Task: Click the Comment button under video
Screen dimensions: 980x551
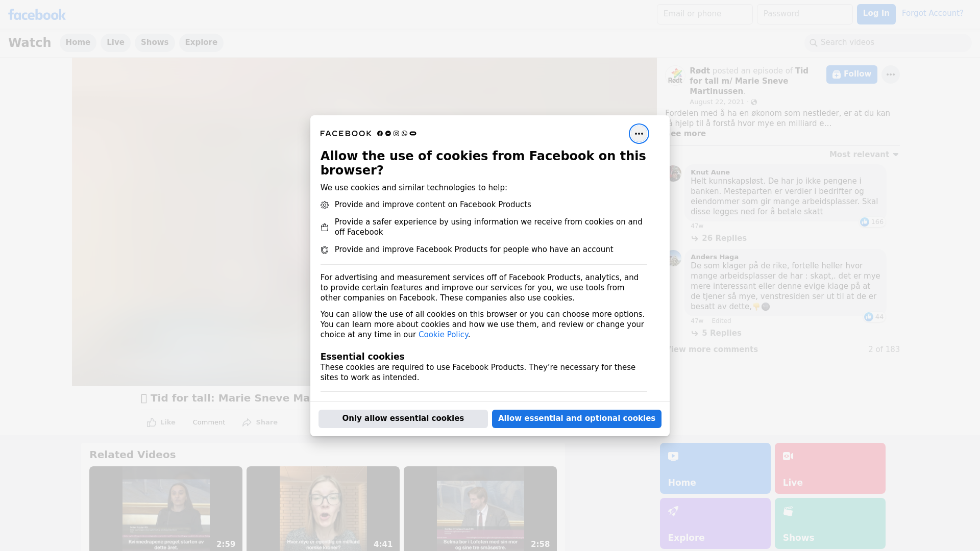Action: point(209,422)
